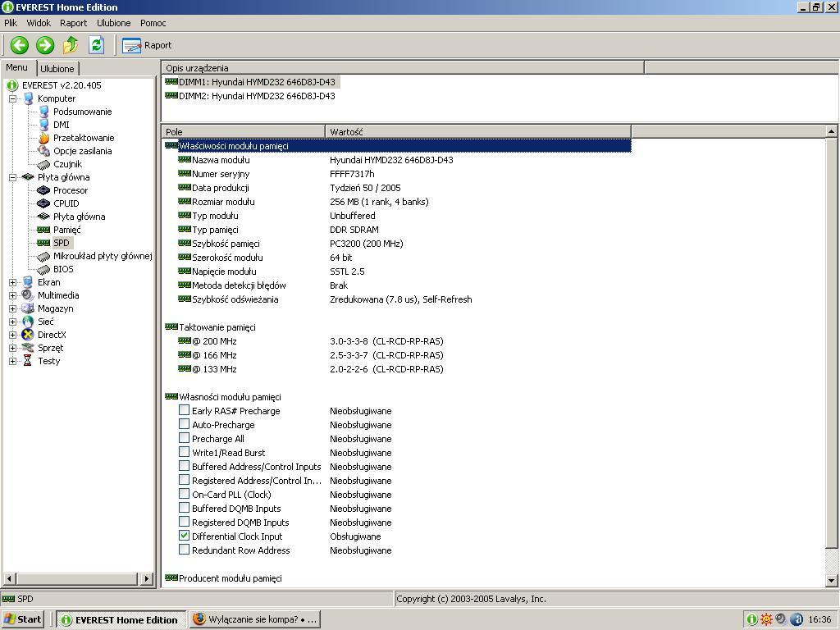Expand the Multimedia tree branch

click(13, 295)
